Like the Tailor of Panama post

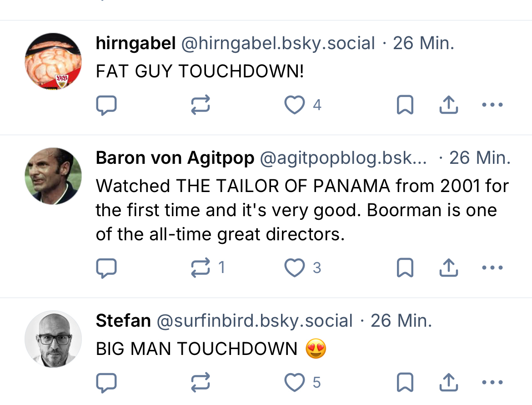coord(295,268)
